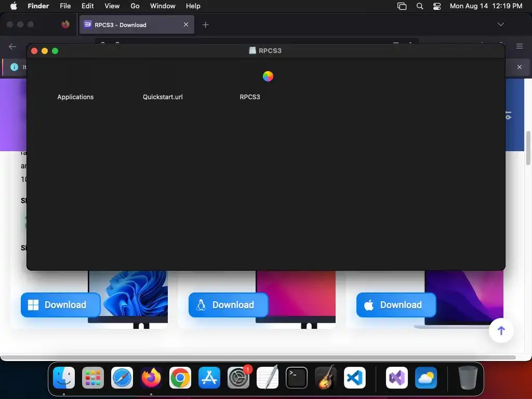Open Launchpad in the dock

[x=93, y=378]
